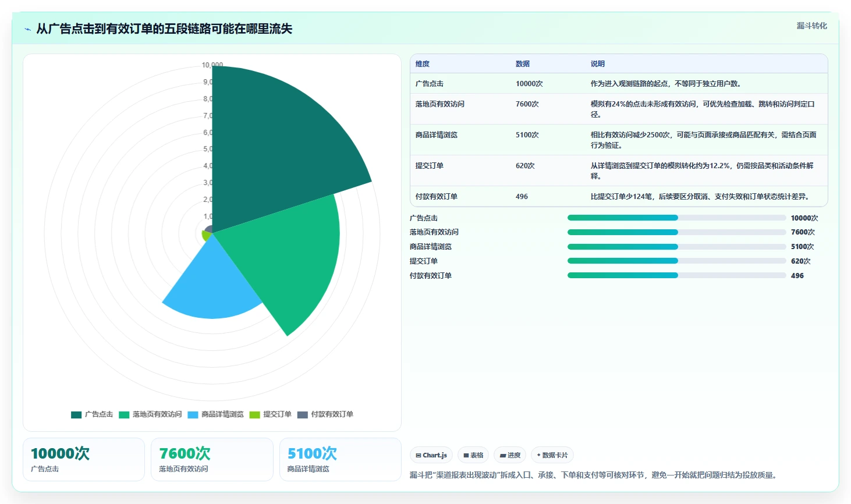Image resolution: width=851 pixels, height=504 pixels.
Task: Click the 提交订单 progress bar
Action: point(676,261)
